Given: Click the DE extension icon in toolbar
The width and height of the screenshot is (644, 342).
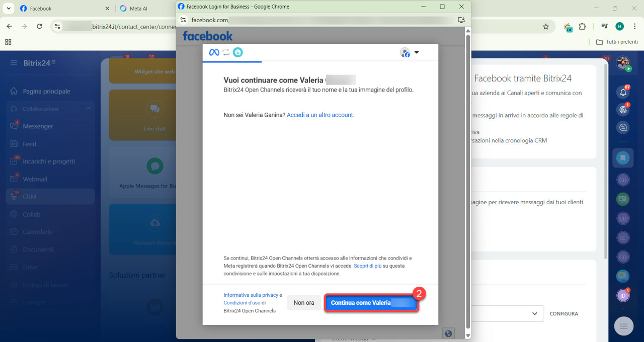Looking at the screenshot, I should pos(568,27).
